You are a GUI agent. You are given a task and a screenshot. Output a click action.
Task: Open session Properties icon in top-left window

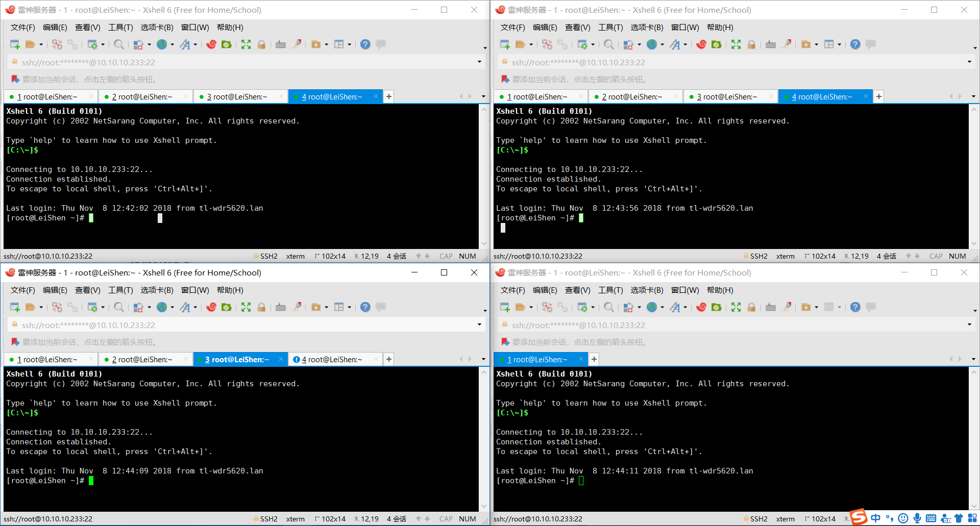[x=92, y=44]
